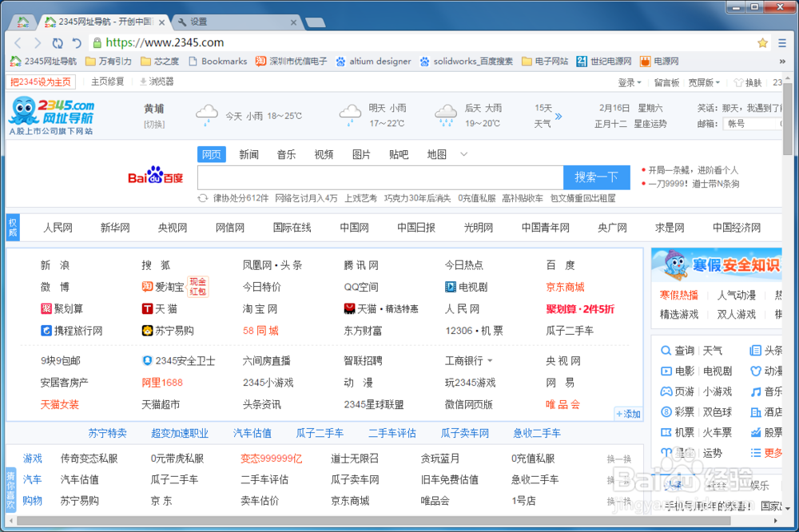This screenshot has height=532, width=799.
Task: Select the 图片 search tab
Action: coord(361,154)
